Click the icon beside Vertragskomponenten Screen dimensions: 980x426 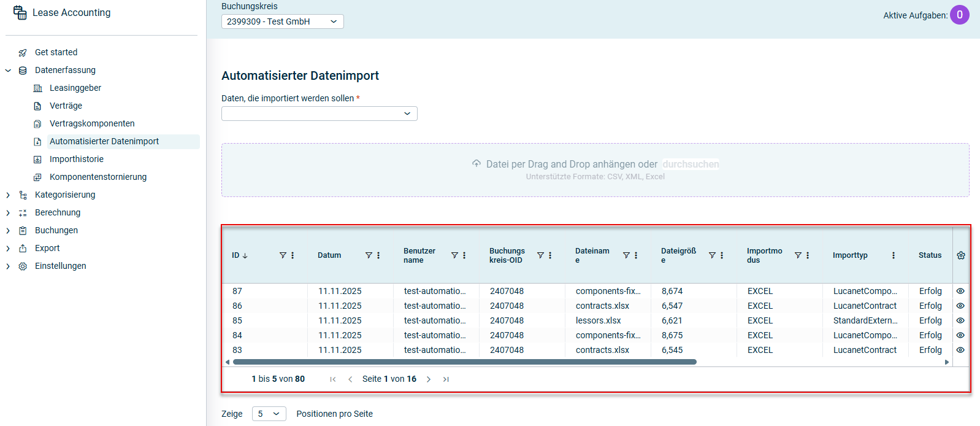point(37,124)
